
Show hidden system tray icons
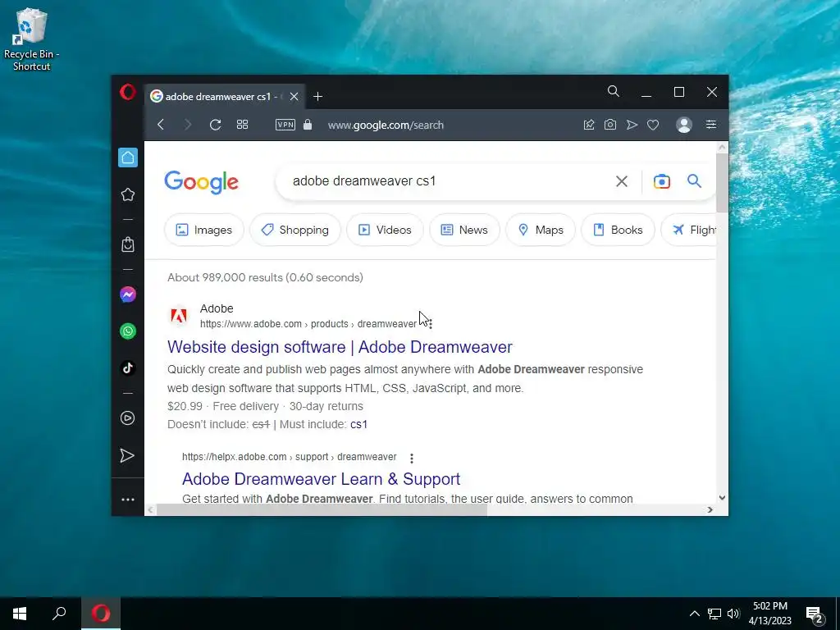point(694,614)
